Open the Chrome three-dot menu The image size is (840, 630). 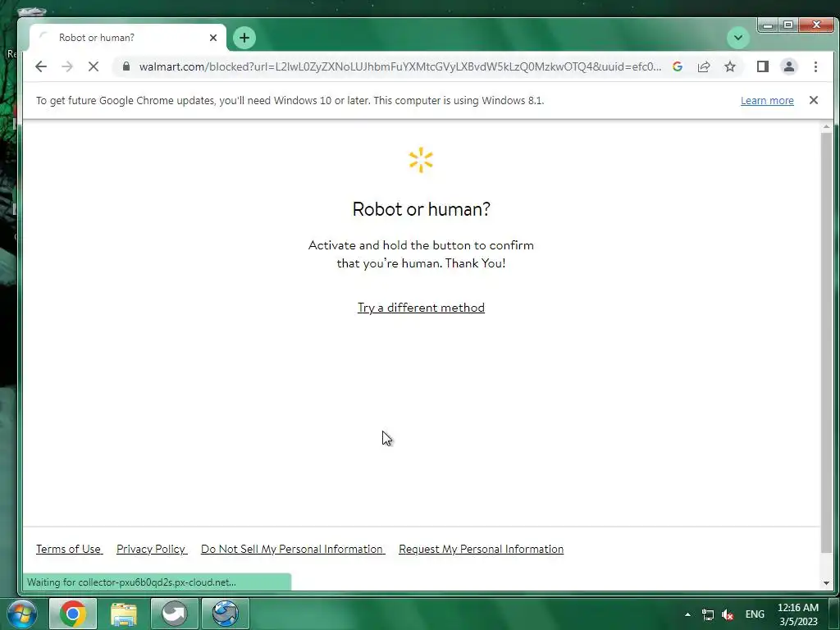(815, 66)
